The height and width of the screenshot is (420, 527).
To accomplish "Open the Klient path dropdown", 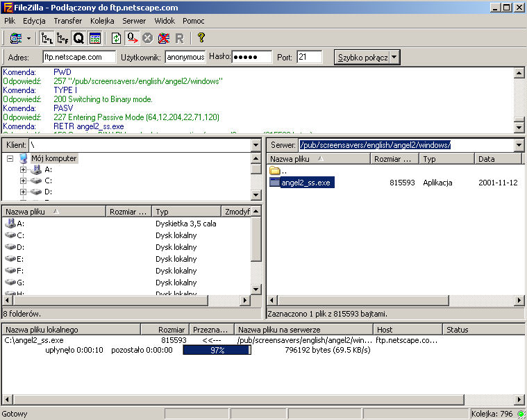I will click(x=256, y=145).
